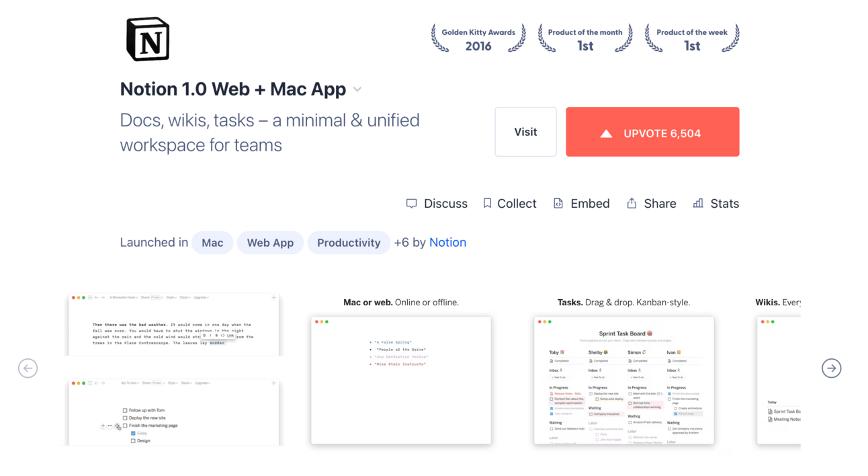Open the Product of the month badge
This screenshot has width=868, height=476.
[585, 39]
